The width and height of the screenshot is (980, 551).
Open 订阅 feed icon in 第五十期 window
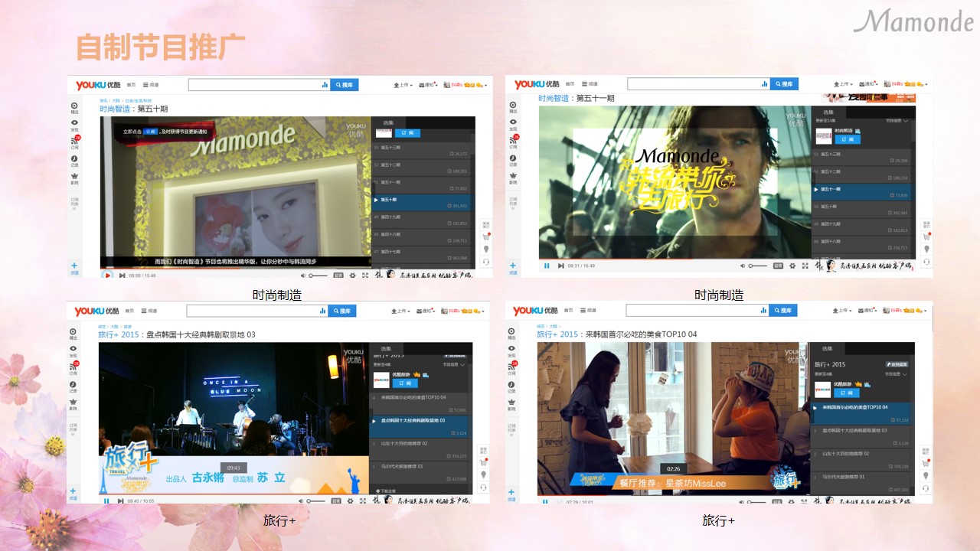tap(75, 141)
